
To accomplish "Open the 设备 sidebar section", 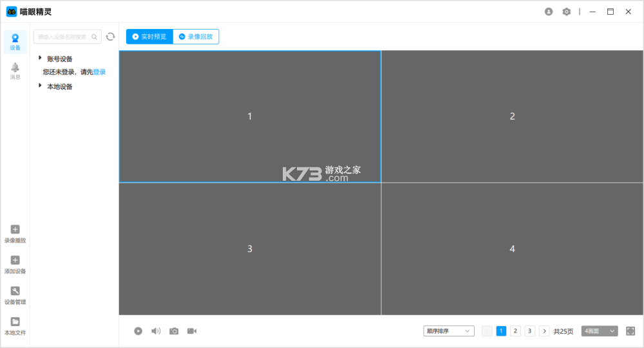I will (x=15, y=42).
